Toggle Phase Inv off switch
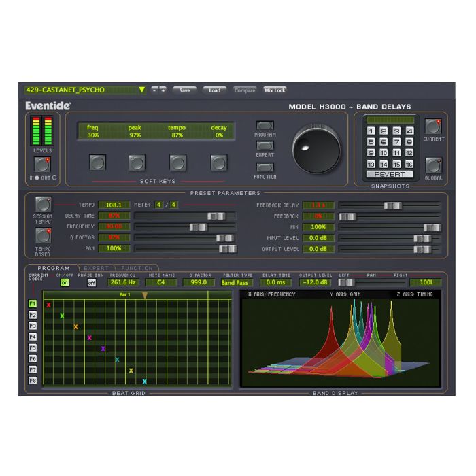The image size is (476, 476). (x=91, y=282)
